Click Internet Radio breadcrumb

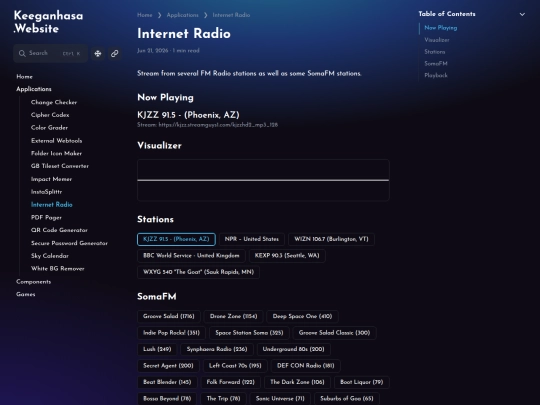click(x=231, y=15)
